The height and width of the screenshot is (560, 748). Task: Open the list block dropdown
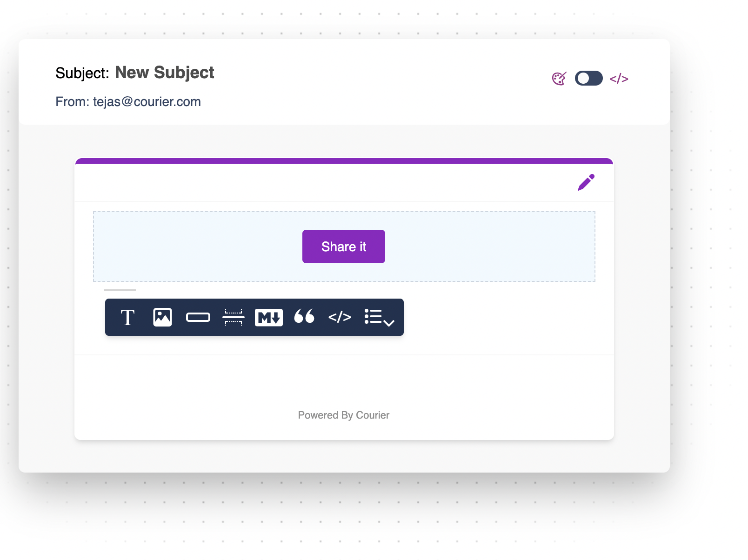(x=379, y=318)
